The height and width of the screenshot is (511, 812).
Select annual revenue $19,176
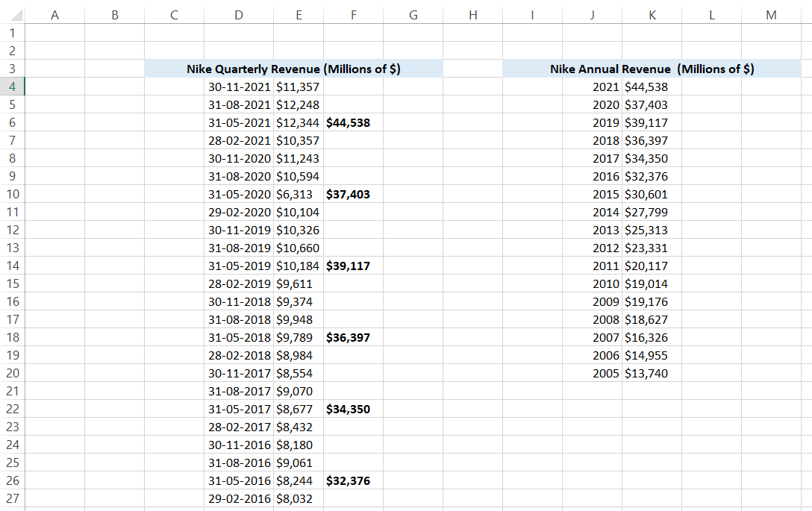[652, 302]
